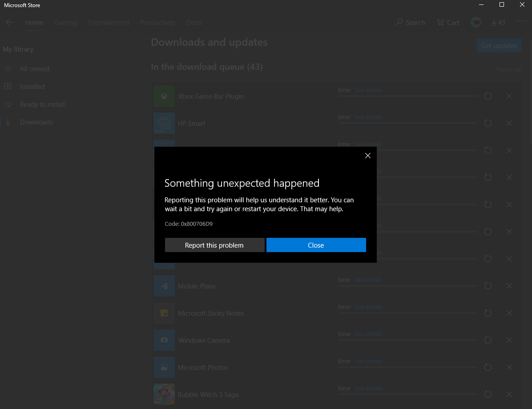Open the Entertainment tab
Screen dimensions: 532x409
[109, 22]
